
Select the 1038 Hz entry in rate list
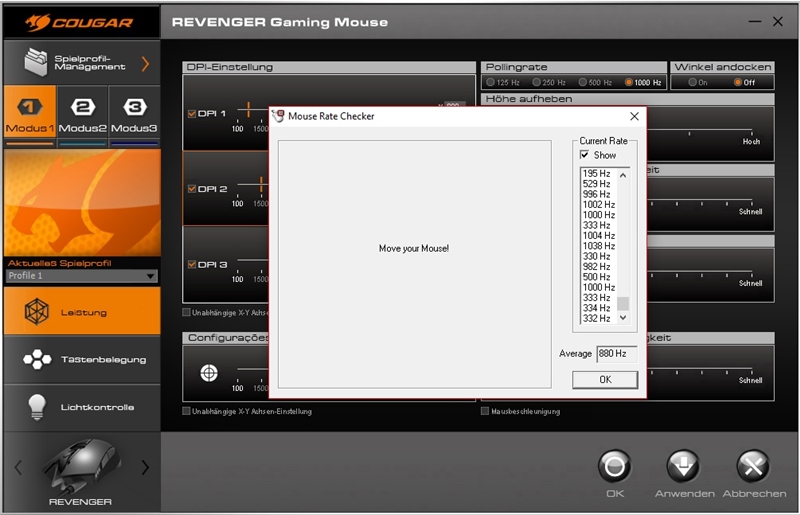(599, 246)
